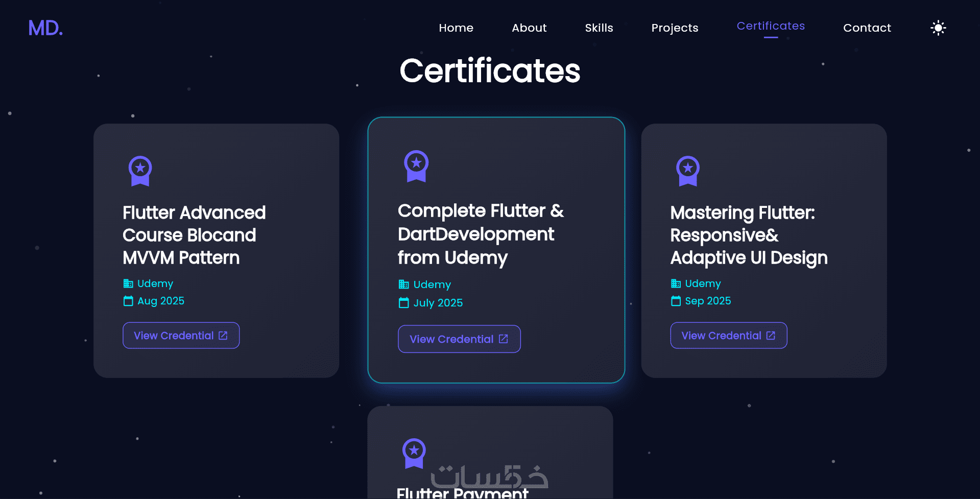The height and width of the screenshot is (499, 980).
Task: Open the Projects nav link
Action: 675,28
